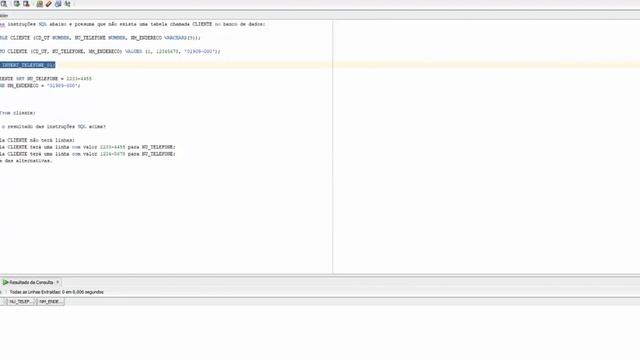Click the 'das alternativas.' line
640x360 pixels.
(26, 161)
